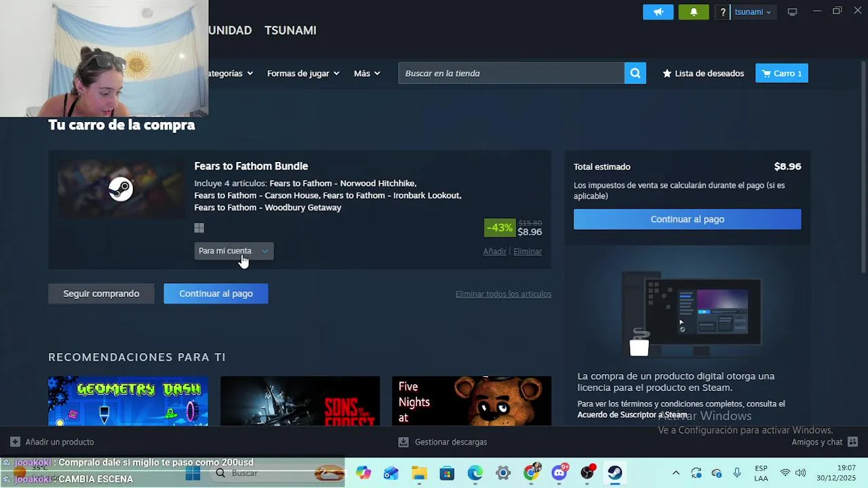Click the Fears to Fathom bundle thumbnail
This screenshot has height=488, width=868.
(121, 189)
